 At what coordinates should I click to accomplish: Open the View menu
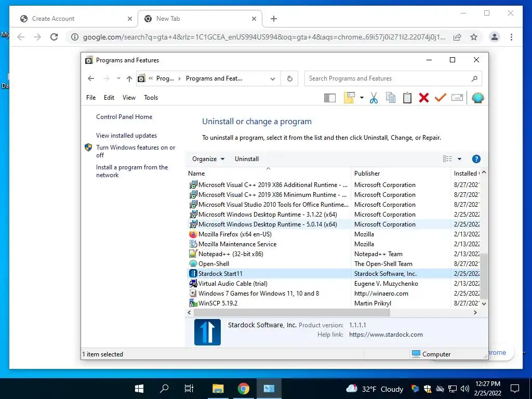(129, 98)
